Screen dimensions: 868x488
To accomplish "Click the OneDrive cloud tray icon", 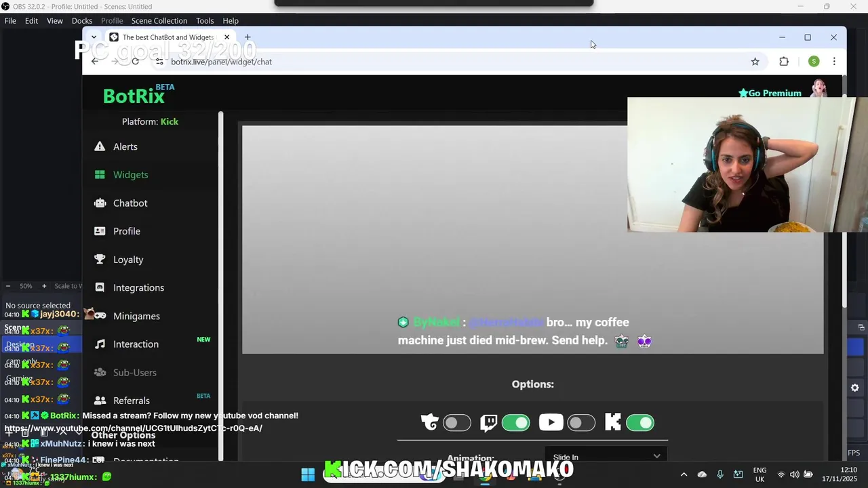I will (x=702, y=474).
